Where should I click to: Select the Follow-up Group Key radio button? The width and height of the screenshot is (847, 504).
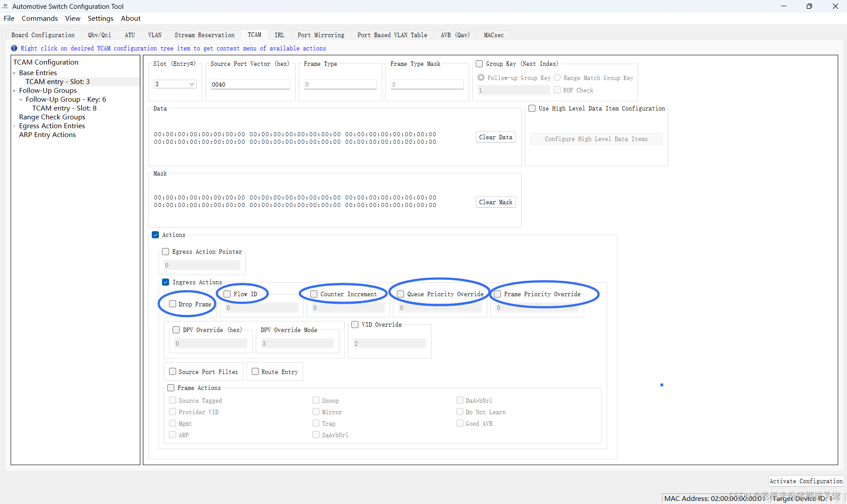click(481, 77)
